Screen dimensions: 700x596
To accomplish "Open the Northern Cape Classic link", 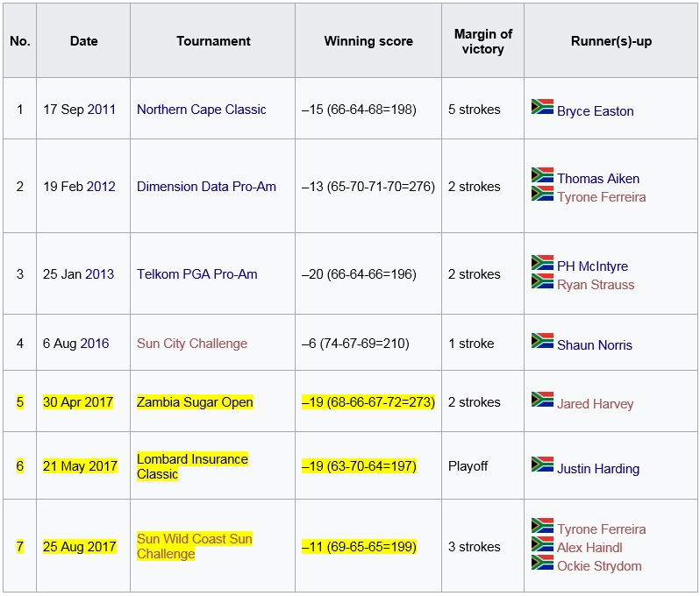I will 202,110.
